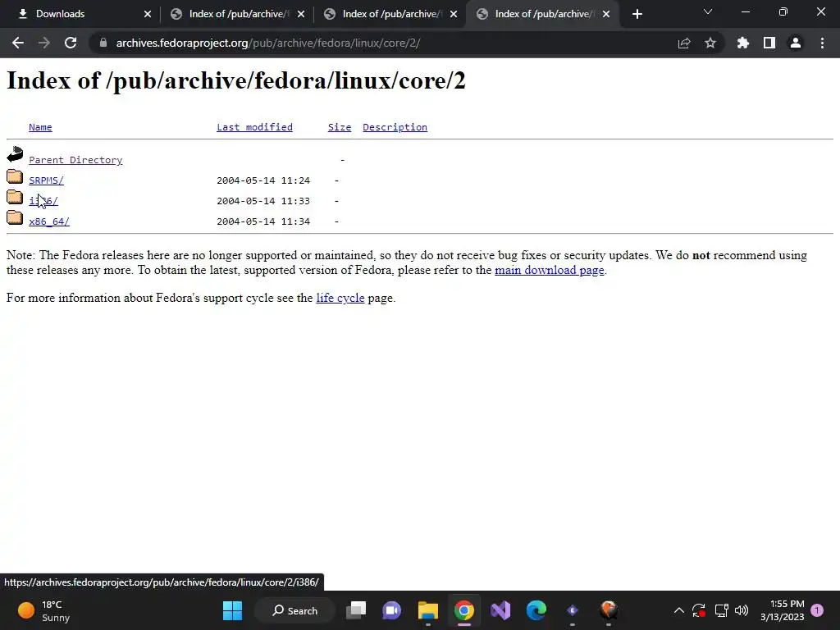Open the weather widget showing 18°C Sunny
This screenshot has width=840, height=630.
click(44, 610)
